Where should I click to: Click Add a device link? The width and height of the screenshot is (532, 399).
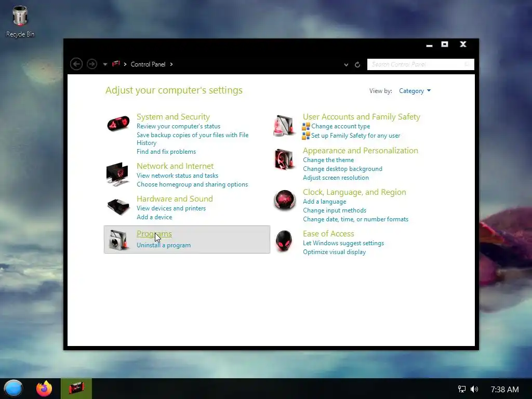click(x=154, y=217)
